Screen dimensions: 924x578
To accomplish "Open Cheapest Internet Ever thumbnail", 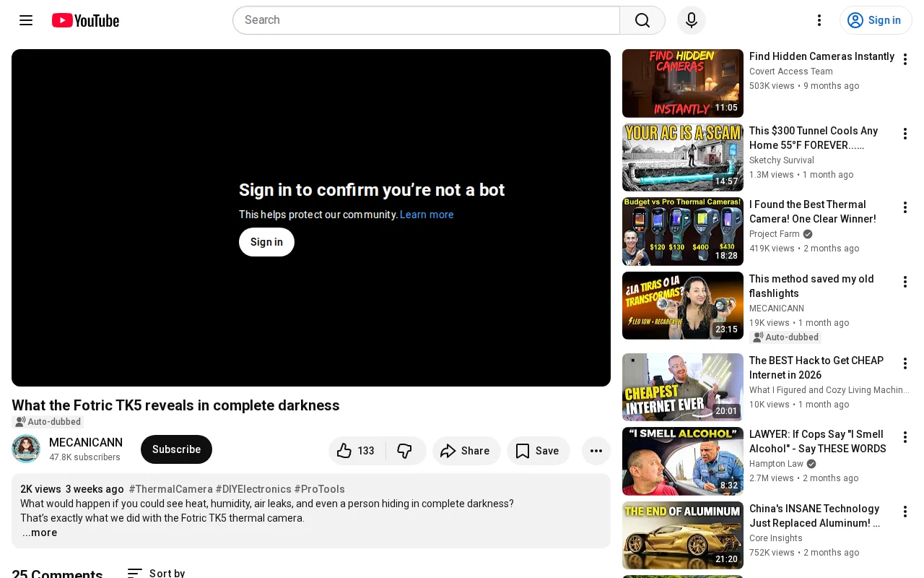I will (683, 387).
